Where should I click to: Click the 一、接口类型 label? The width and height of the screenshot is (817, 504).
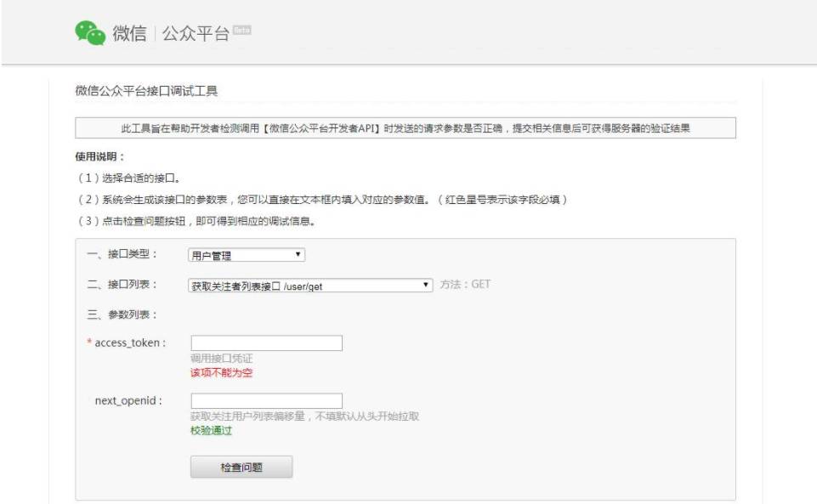click(122, 254)
